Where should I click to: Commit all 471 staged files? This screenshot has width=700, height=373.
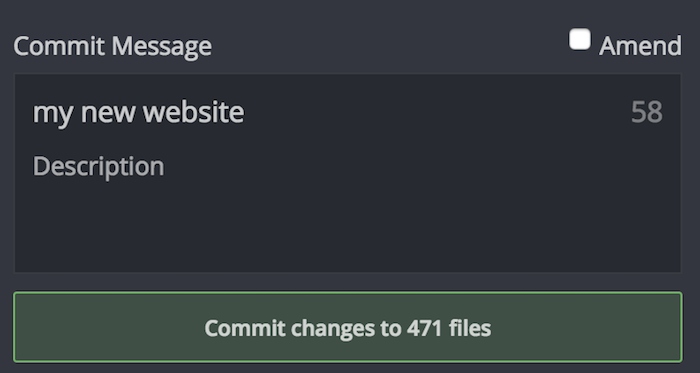[x=348, y=327]
